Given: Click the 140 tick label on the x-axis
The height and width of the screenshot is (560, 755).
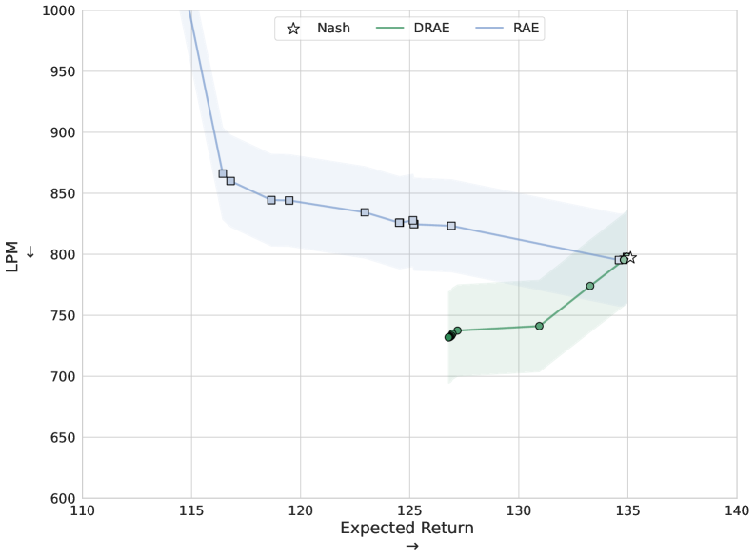Looking at the screenshot, I should click(x=736, y=510).
